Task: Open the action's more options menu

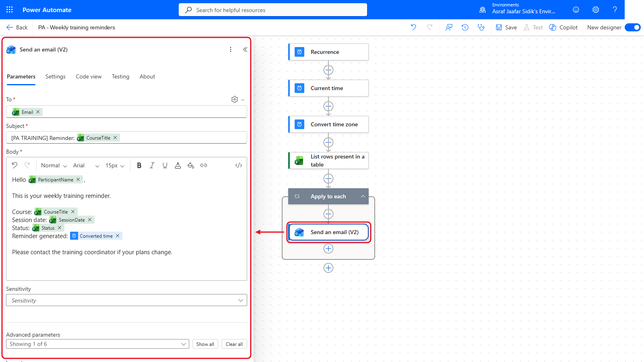Action: 231,49
